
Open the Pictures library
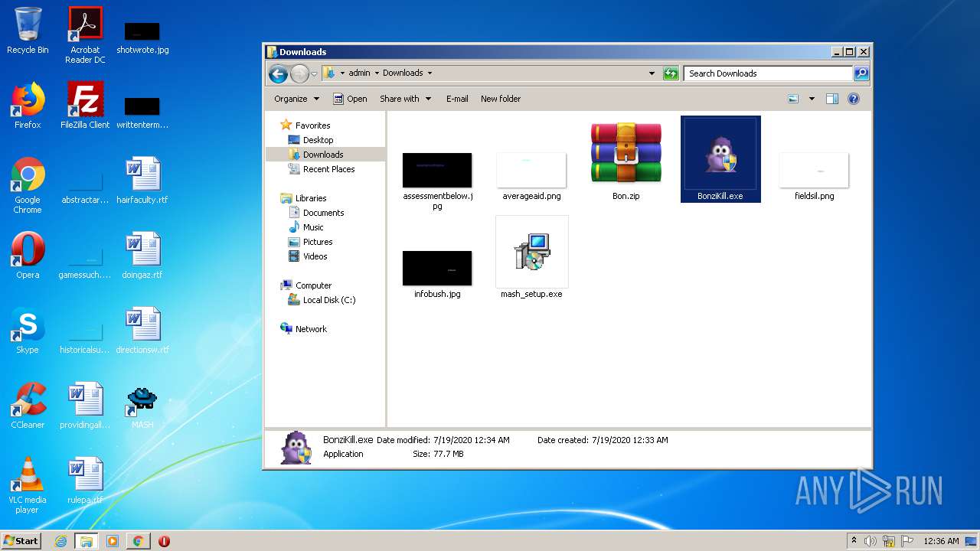coord(318,242)
